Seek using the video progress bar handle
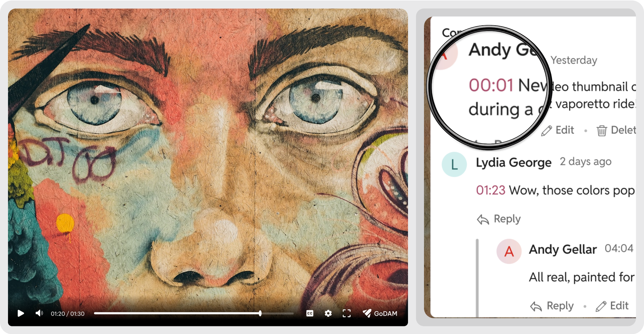Screen dimensions: 644x334 click(x=260, y=313)
